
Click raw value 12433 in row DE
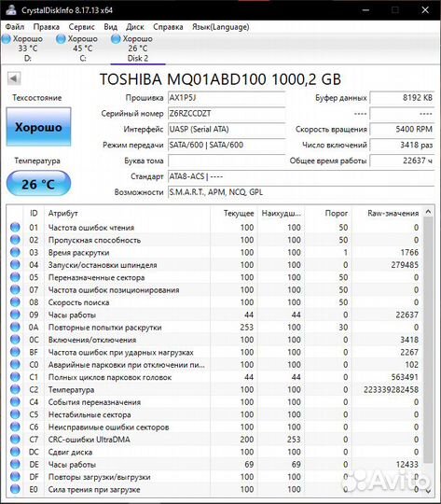pyautogui.click(x=407, y=465)
